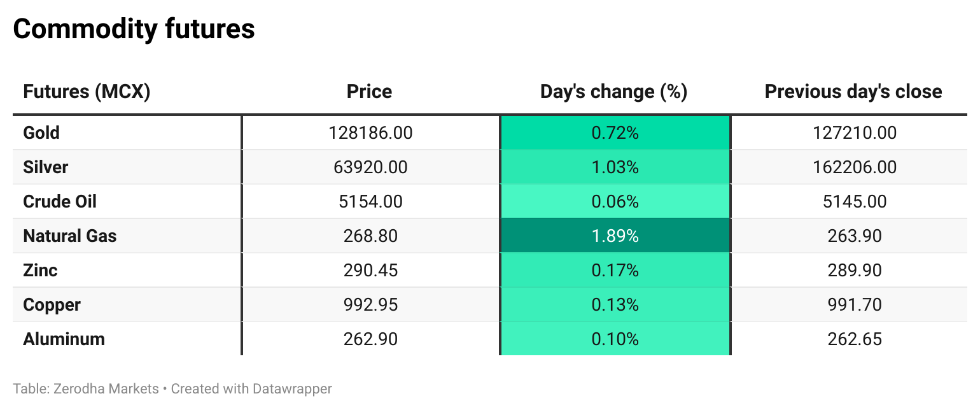Click the dark green 1.89% cell
This screenshot has width=980, height=410.
coord(615,236)
